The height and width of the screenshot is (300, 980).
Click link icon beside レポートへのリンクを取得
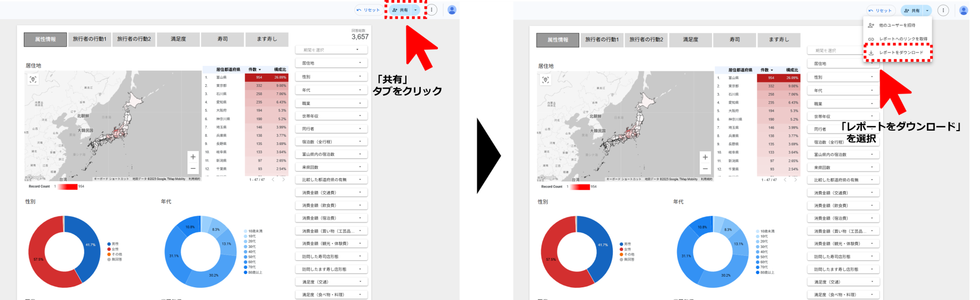click(871, 39)
